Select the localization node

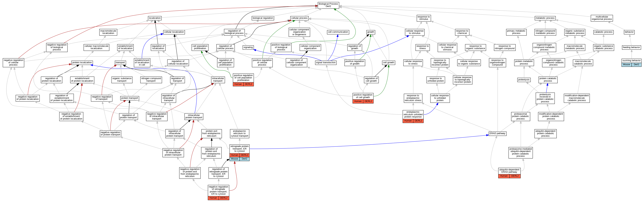pyautogui.click(x=155, y=18)
